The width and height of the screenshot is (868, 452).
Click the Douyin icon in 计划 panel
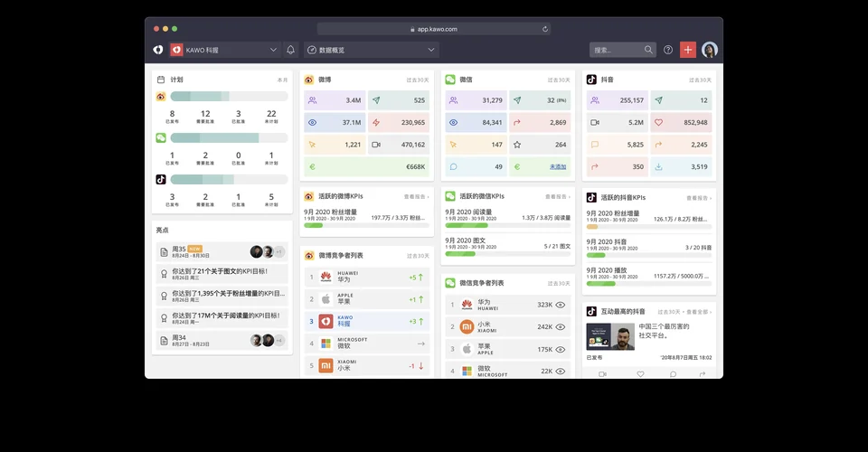161,179
